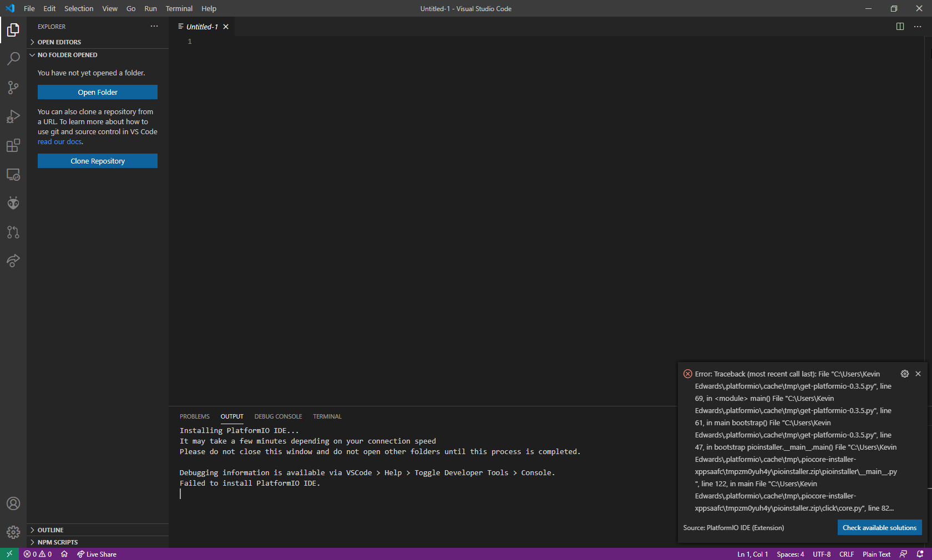
Task: Change language mode via Plain Text
Action: pos(877,554)
